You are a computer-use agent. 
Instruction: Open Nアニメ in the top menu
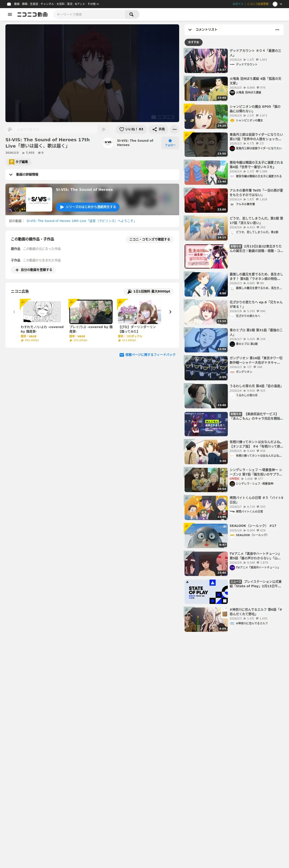coord(80,4)
